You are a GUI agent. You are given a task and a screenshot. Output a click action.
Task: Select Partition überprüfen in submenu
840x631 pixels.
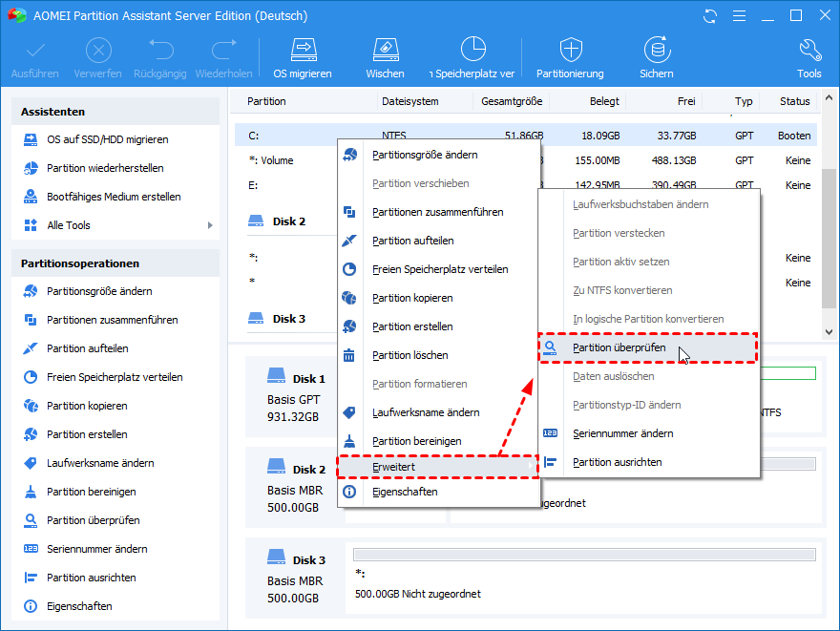click(648, 348)
